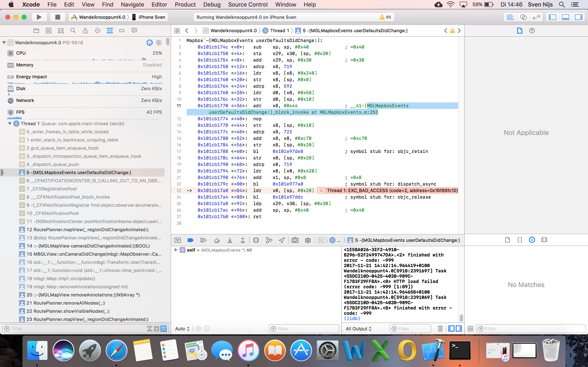Viewport: 588px width, 367px height.
Task: Stop the running app
Action: 57,17
